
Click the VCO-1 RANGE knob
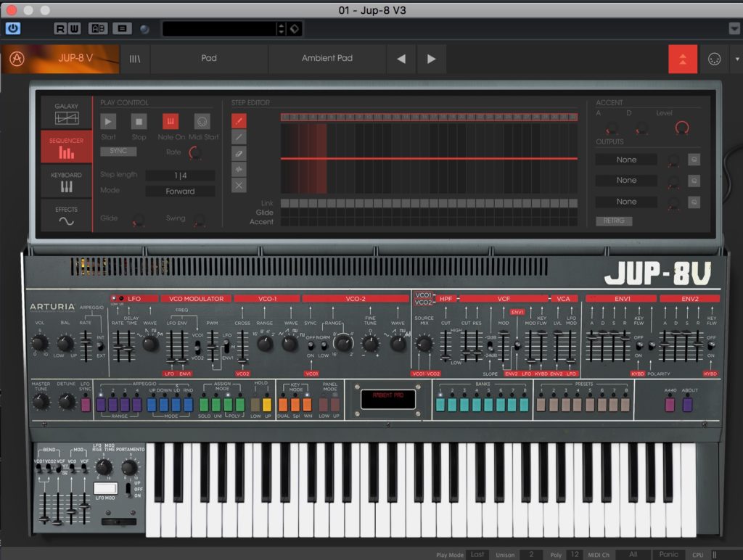[x=265, y=344]
